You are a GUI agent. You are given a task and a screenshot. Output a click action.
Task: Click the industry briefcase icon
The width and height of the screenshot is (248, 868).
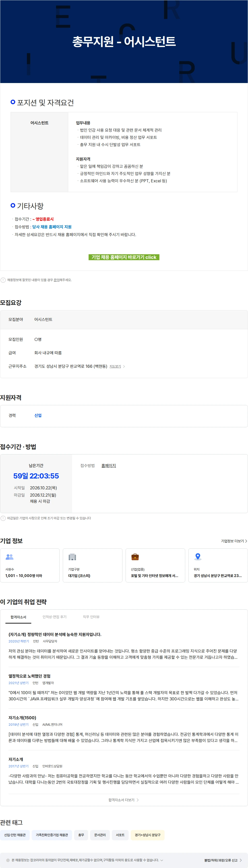pos(135,557)
